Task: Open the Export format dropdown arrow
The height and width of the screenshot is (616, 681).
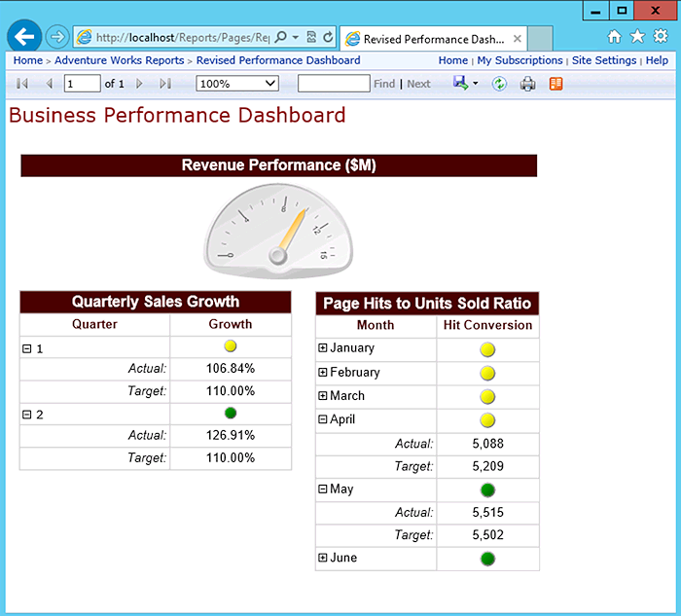Action: [x=475, y=84]
